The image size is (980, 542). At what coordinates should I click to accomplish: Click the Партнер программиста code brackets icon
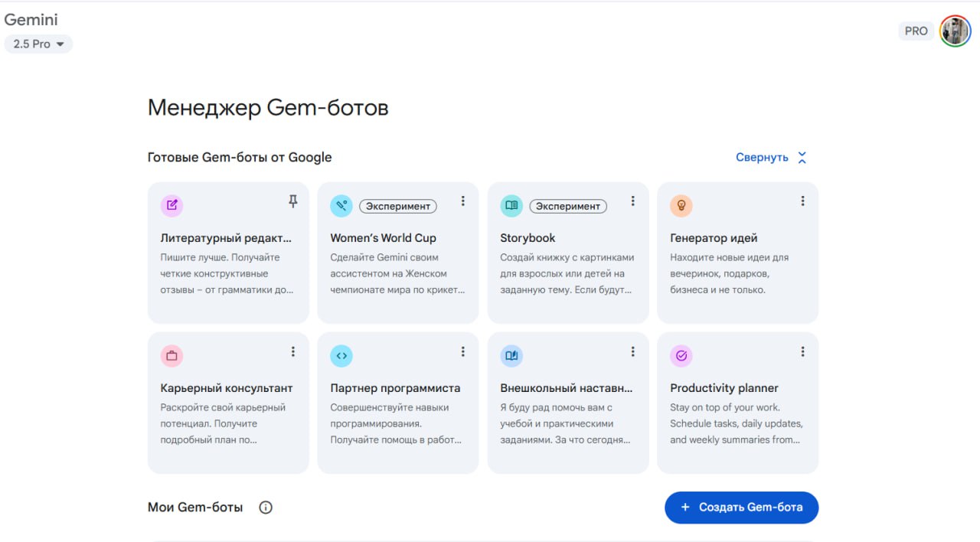[x=341, y=355]
